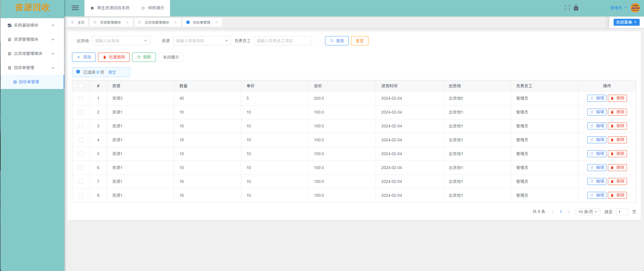Click the home icon for 再生资源回收系统
The height and width of the screenshot is (271, 644).
tap(92, 8)
